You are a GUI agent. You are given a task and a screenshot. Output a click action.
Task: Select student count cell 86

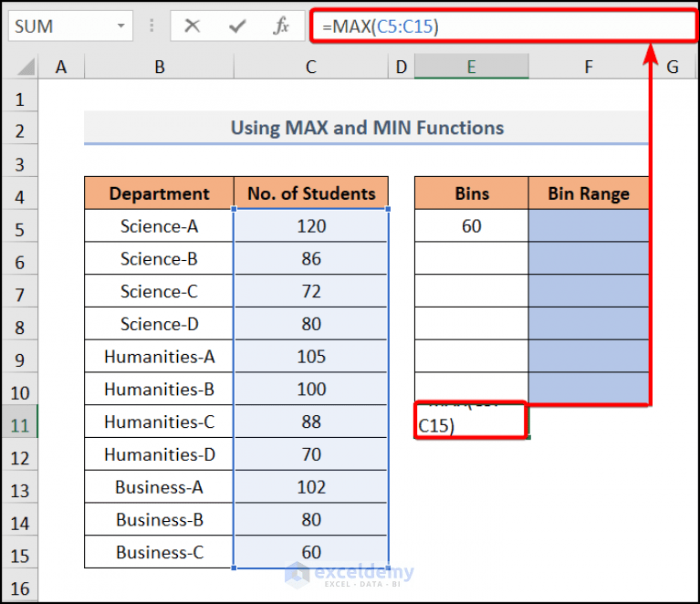(x=311, y=258)
